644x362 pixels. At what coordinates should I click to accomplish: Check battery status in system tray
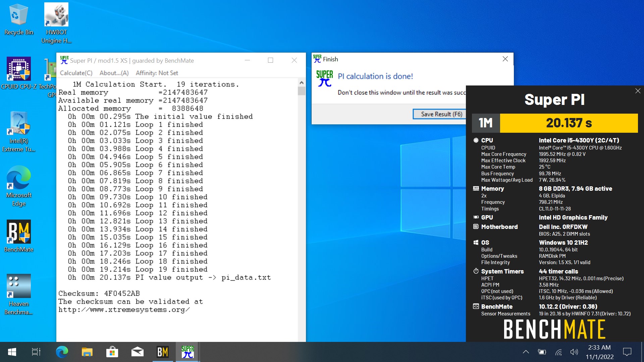(542, 352)
